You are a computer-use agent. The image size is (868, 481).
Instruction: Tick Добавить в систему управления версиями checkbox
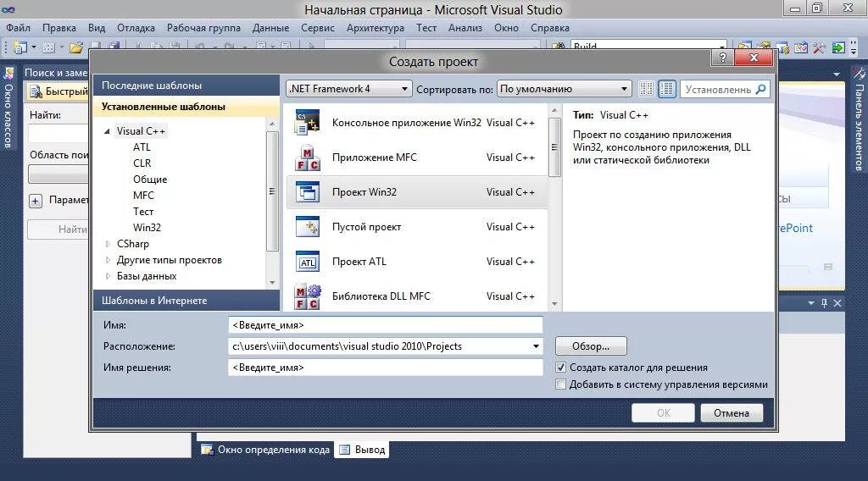click(x=561, y=384)
